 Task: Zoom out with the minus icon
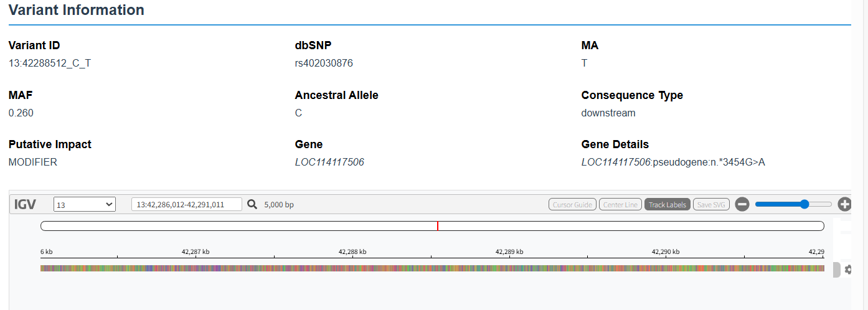click(742, 204)
